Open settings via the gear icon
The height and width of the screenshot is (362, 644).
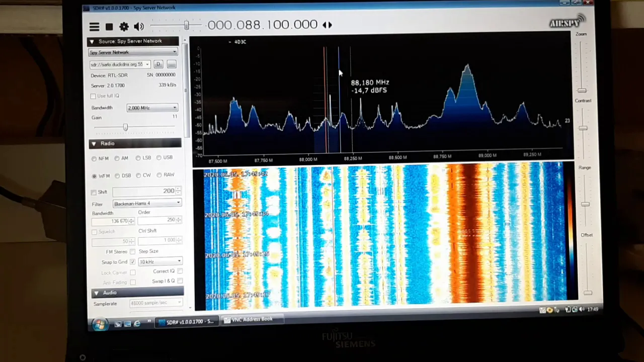click(124, 27)
